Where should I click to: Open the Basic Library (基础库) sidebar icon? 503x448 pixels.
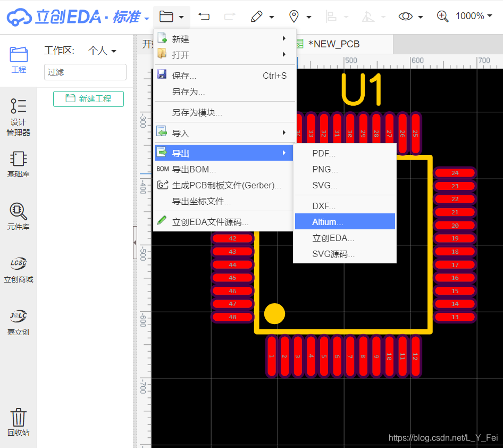(x=19, y=164)
